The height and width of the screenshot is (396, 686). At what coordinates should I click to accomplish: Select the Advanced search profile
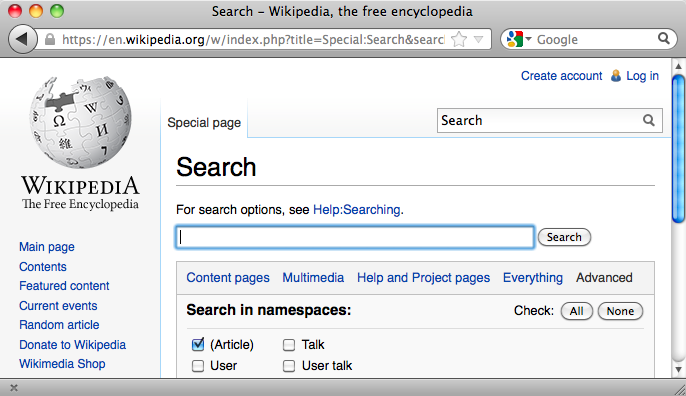[x=604, y=277]
